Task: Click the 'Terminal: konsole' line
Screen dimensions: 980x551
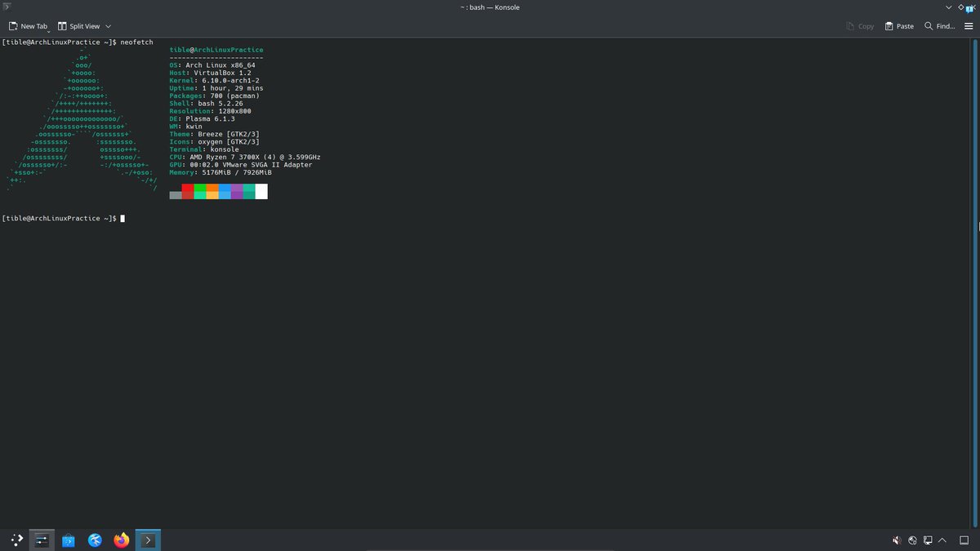Action: (204, 149)
